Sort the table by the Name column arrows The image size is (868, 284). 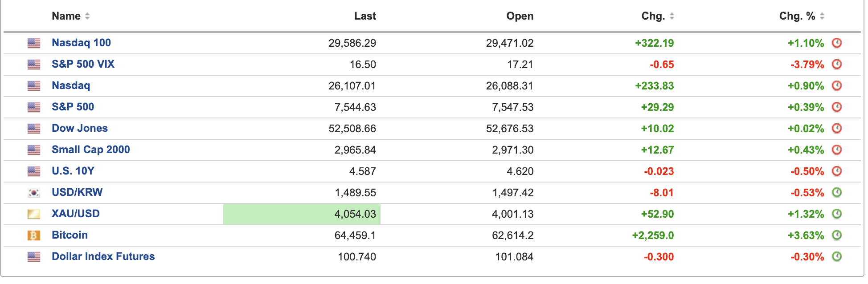click(x=87, y=16)
